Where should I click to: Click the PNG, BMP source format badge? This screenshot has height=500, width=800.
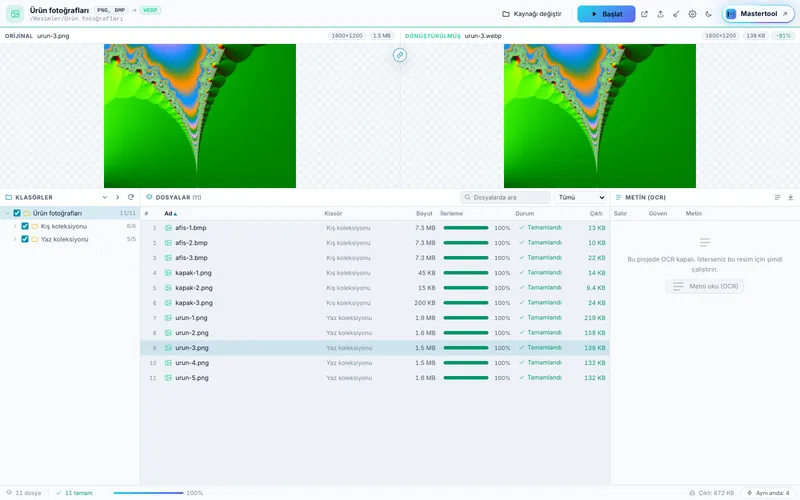111,10
